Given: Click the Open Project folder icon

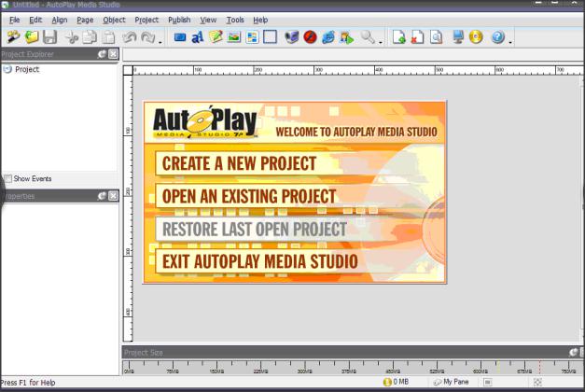Looking at the screenshot, I should click(x=32, y=37).
